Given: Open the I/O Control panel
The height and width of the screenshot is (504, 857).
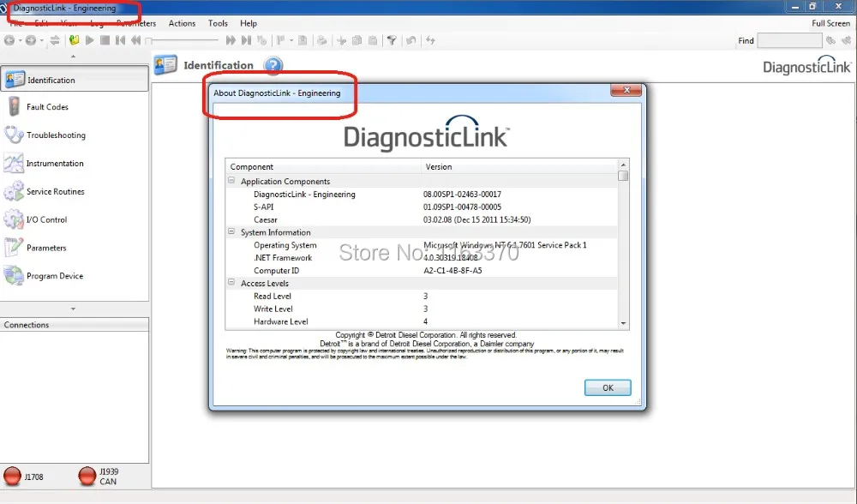Looking at the screenshot, I should pyautogui.click(x=75, y=219).
